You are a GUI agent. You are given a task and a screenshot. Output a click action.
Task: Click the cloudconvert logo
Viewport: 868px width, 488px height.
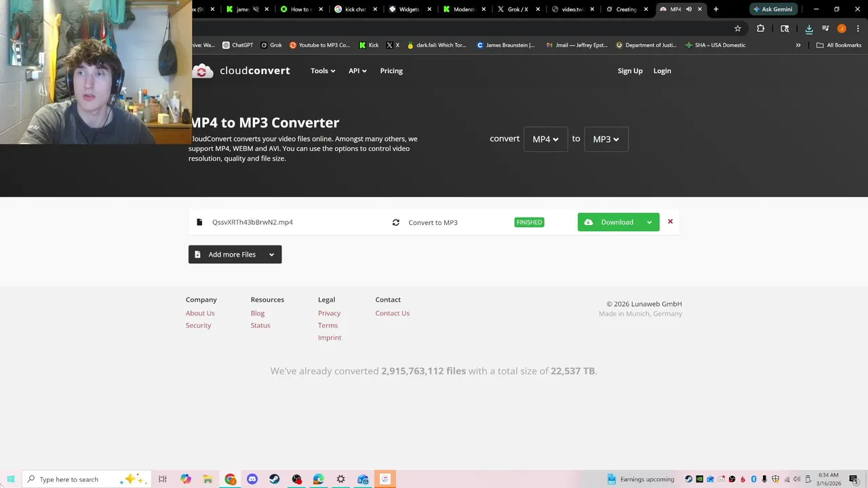tap(241, 70)
